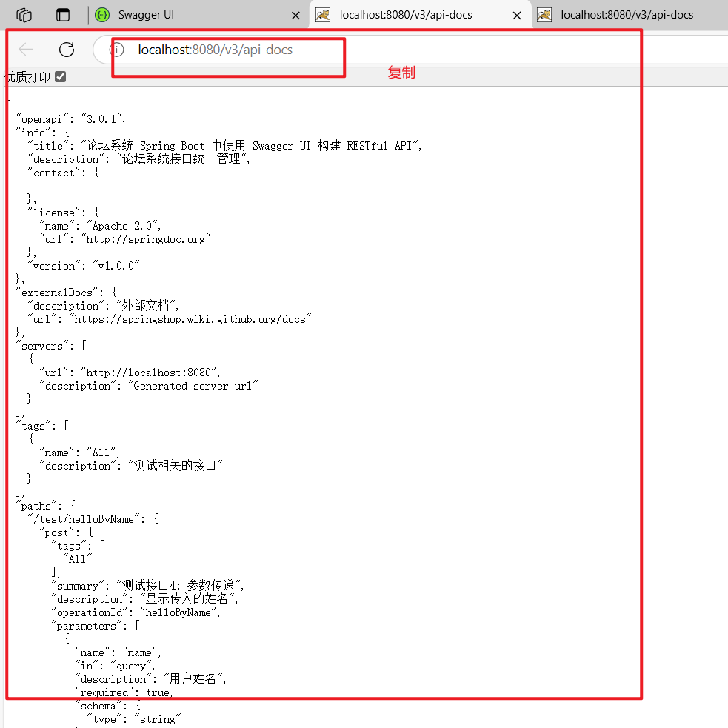Click the http://localhost:8080 server url line
The height and width of the screenshot is (728, 728).
(x=130, y=373)
